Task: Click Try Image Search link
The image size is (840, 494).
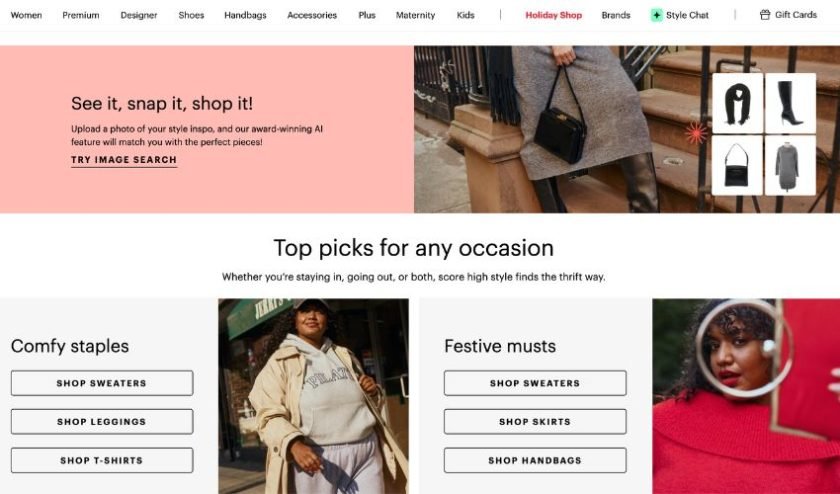Action: pos(124,160)
